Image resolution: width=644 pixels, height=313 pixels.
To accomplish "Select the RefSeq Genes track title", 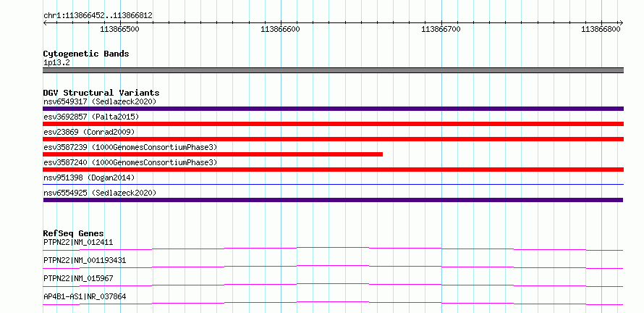I will (x=73, y=234).
